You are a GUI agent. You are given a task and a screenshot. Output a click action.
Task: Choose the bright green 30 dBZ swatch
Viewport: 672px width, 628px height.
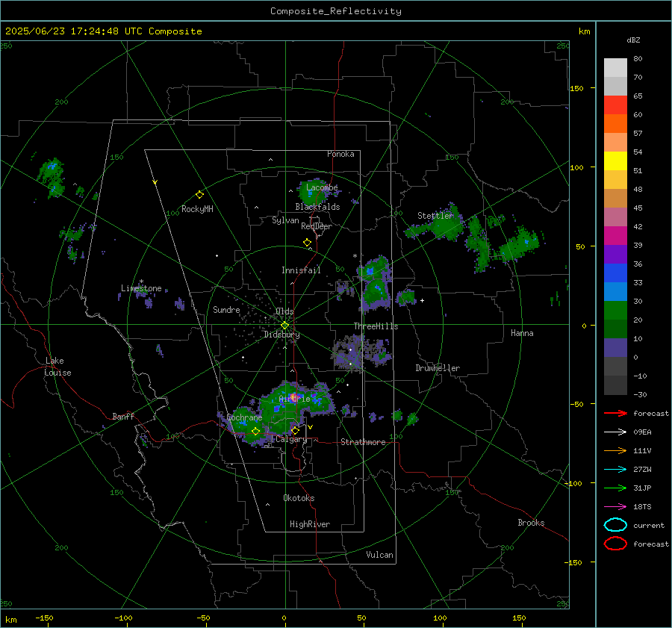[615, 310]
